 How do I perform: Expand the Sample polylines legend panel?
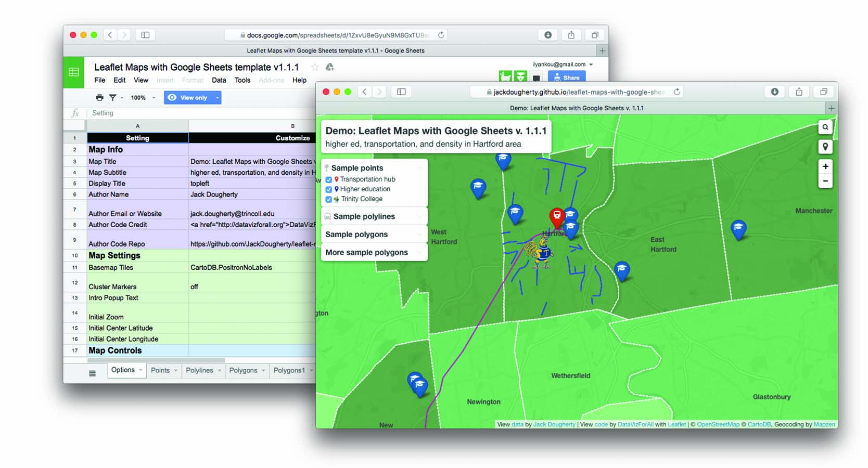tap(374, 216)
